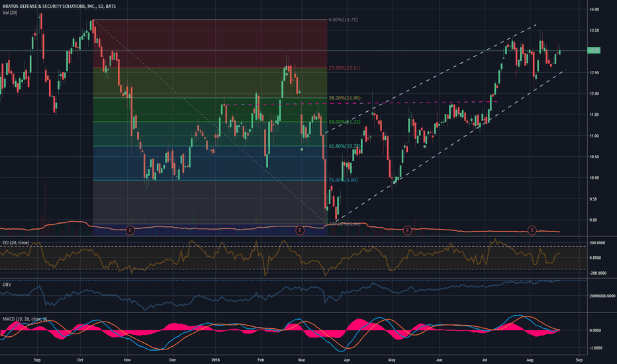Select the MACD (10, 26, close, 9) label
Viewport: 617px width, 364px height.
pos(24,319)
